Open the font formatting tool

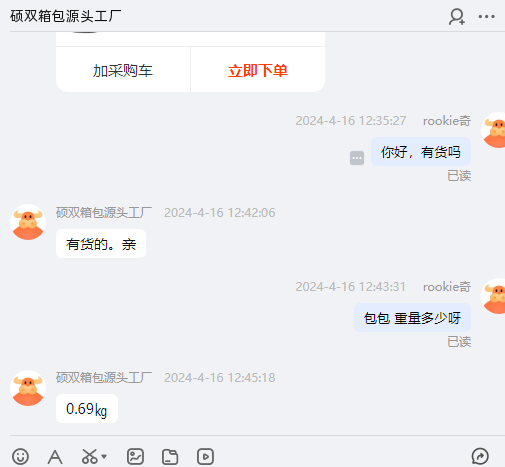[55, 456]
